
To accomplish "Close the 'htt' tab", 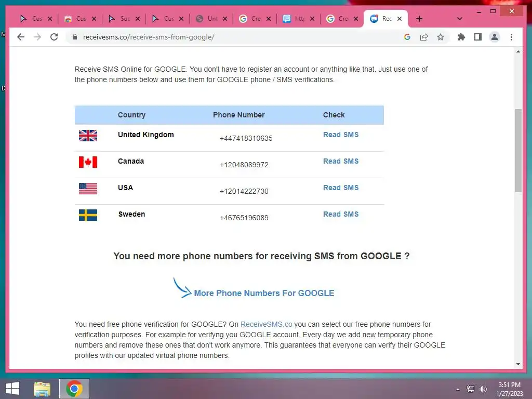I will (x=312, y=19).
